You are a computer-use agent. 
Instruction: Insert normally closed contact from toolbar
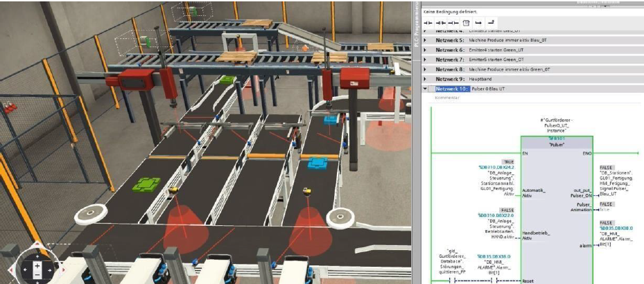point(440,22)
